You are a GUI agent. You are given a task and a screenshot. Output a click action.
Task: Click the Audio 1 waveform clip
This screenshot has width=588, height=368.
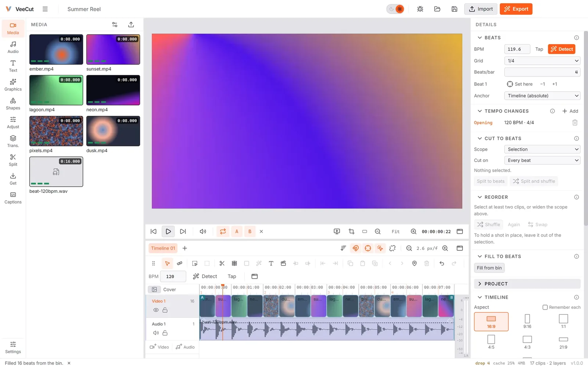click(x=327, y=329)
